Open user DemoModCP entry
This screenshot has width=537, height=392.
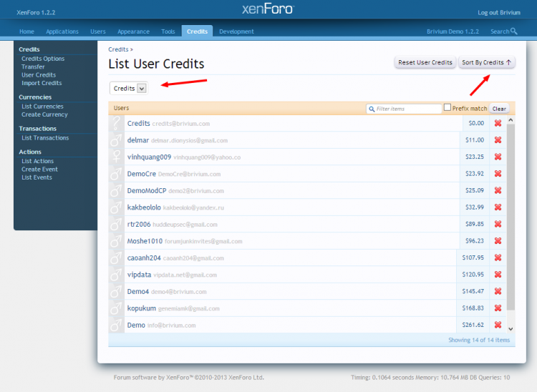tap(147, 190)
